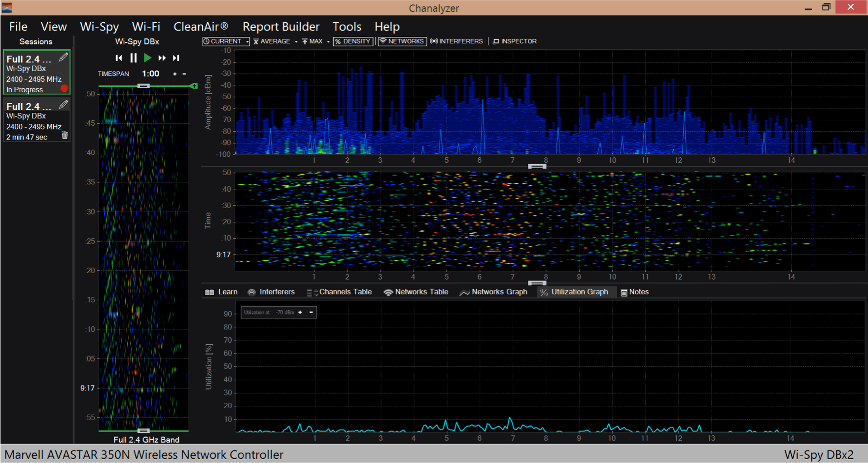Pause the Wi-Spy DBx playback
Image resolution: width=868 pixels, height=463 pixels.
point(133,58)
